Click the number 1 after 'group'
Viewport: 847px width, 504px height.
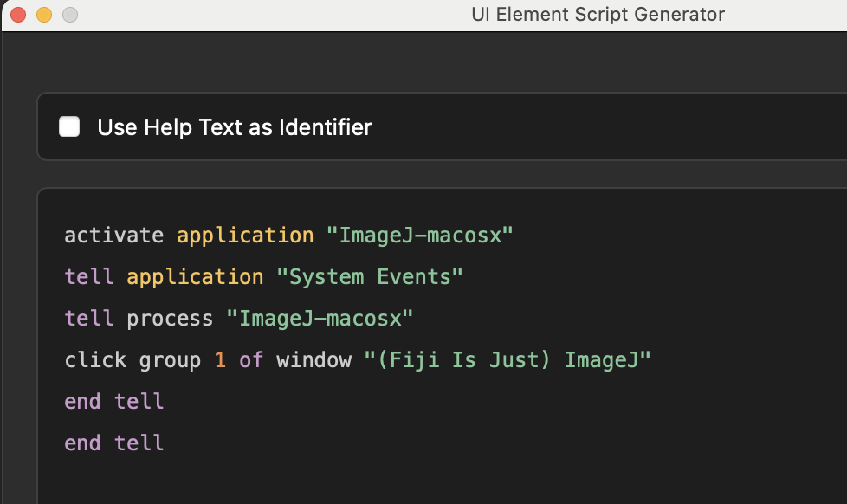click(220, 360)
